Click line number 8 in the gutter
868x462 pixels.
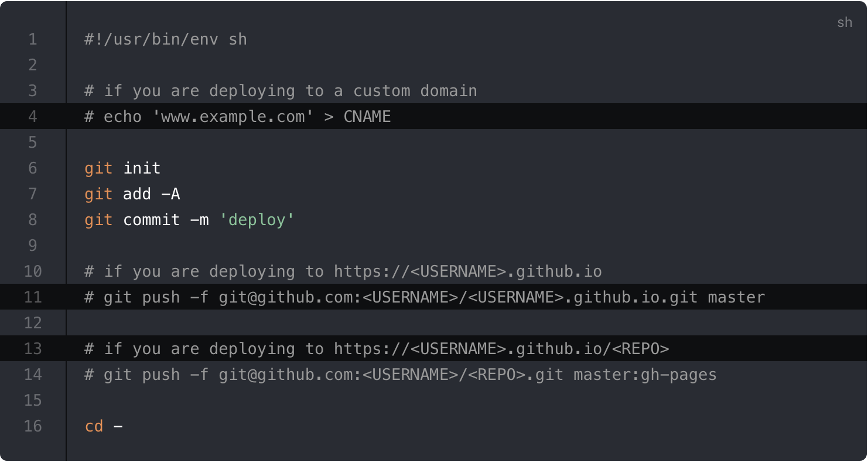[33, 220]
